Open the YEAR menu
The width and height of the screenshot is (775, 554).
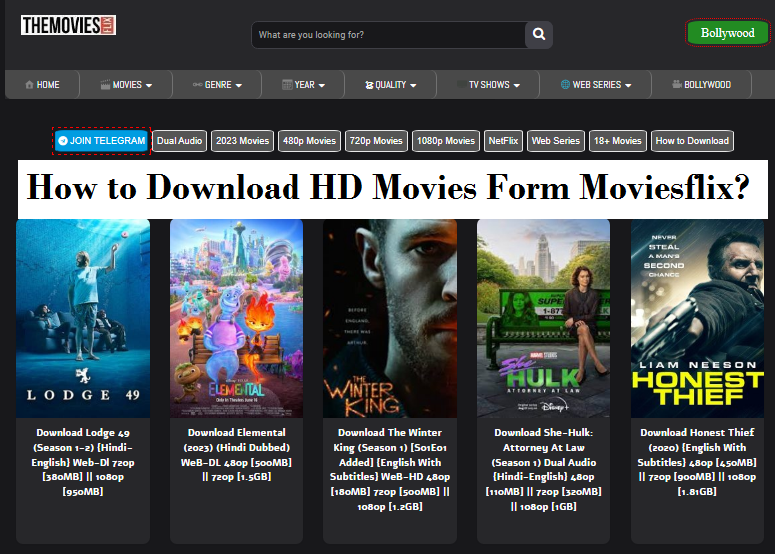point(303,85)
